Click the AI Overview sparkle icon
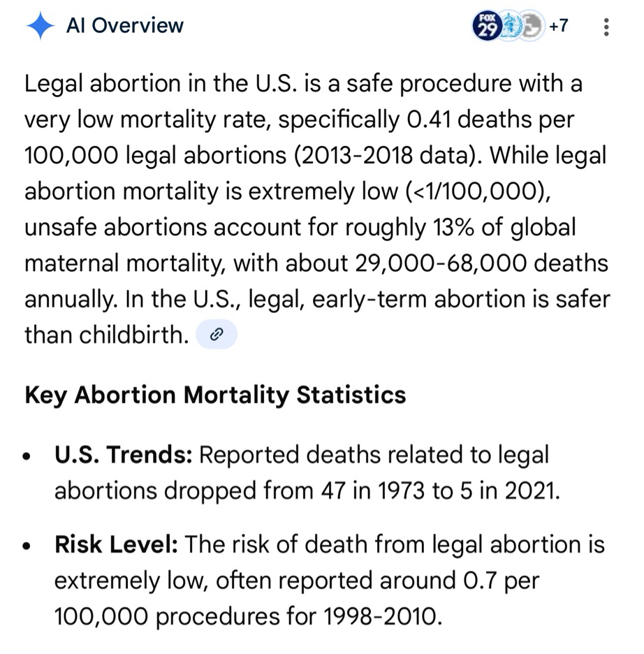The height and width of the screenshot is (654, 644). pyautogui.click(x=40, y=27)
